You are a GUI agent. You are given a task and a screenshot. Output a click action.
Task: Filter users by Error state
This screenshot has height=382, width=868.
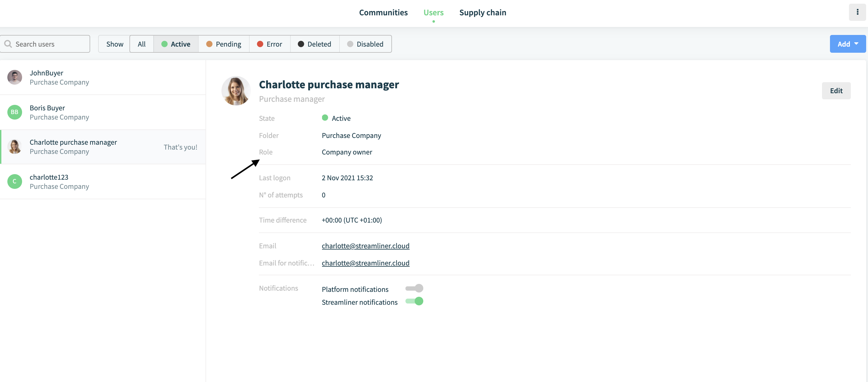[270, 44]
